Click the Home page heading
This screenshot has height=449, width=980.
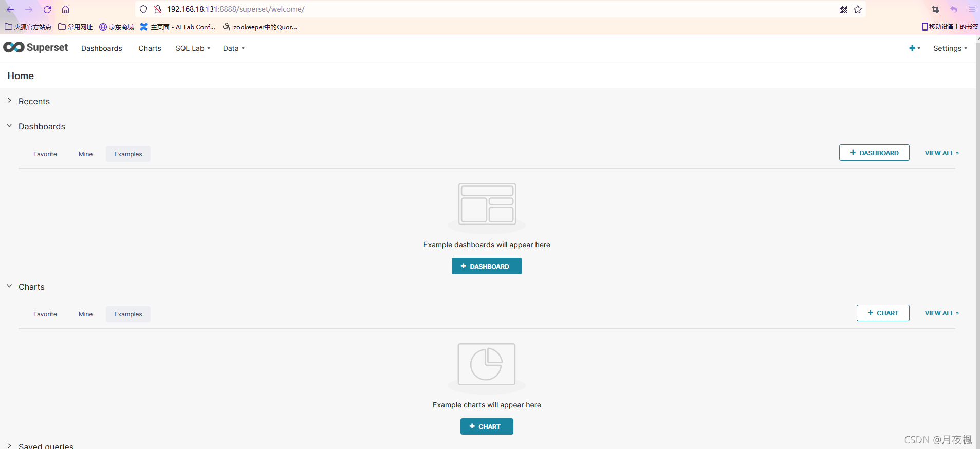click(x=21, y=76)
